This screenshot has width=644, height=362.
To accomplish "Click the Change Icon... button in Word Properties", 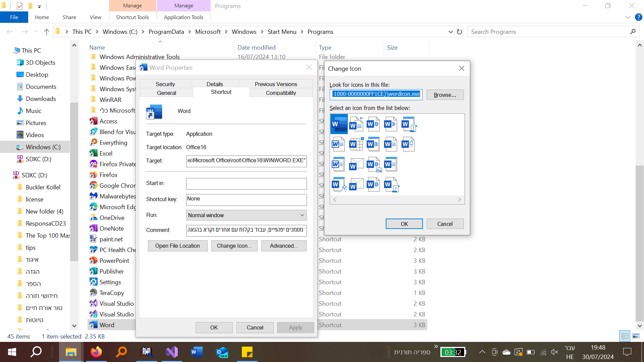I will pyautogui.click(x=234, y=246).
